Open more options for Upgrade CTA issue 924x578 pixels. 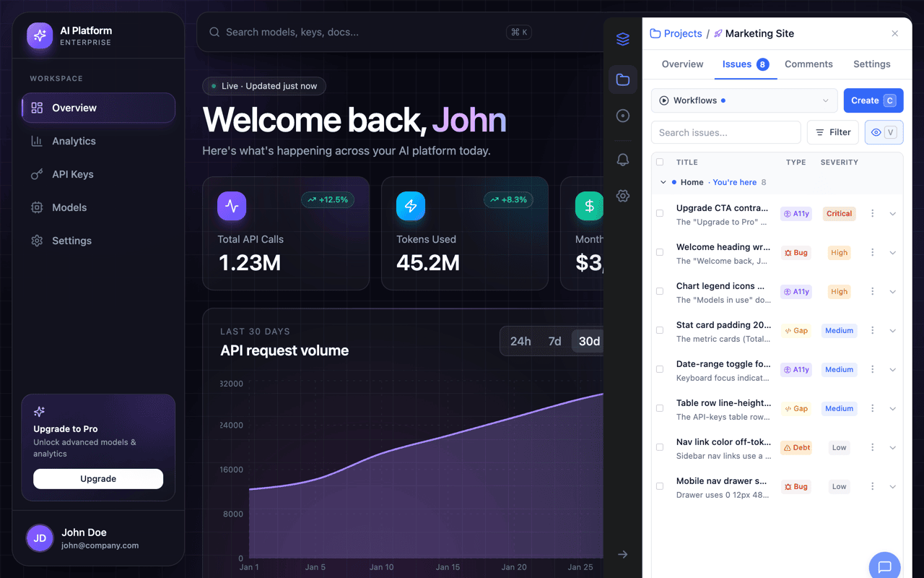(872, 214)
